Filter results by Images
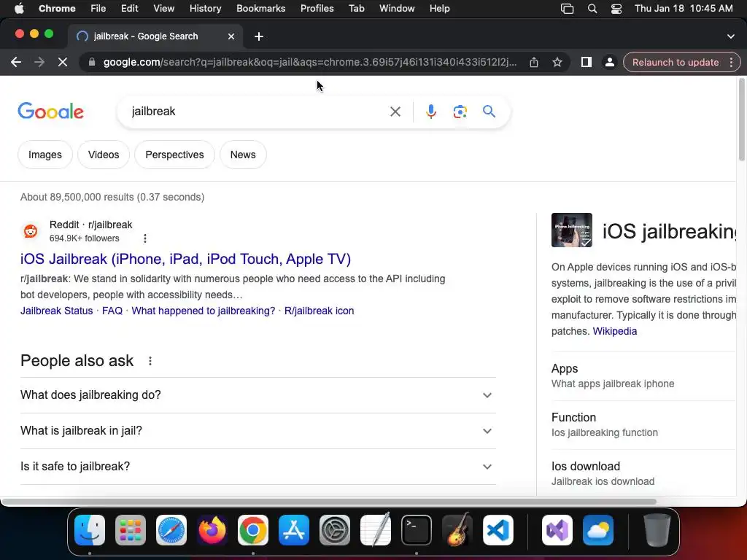 (x=45, y=155)
